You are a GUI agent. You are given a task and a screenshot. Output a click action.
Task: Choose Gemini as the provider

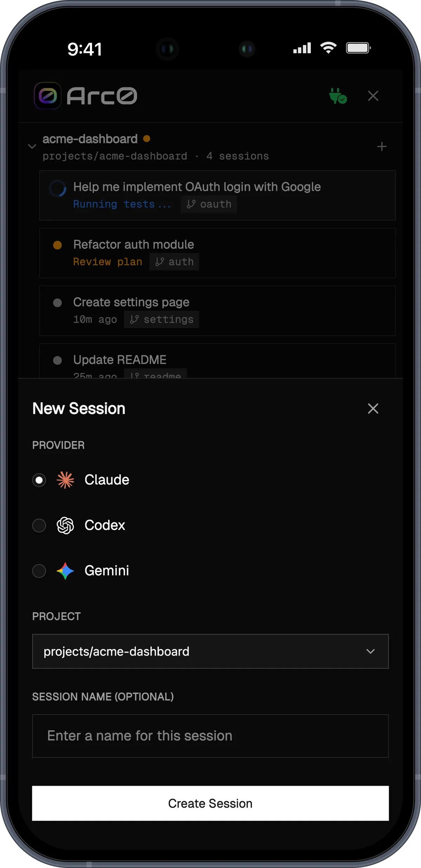39,571
